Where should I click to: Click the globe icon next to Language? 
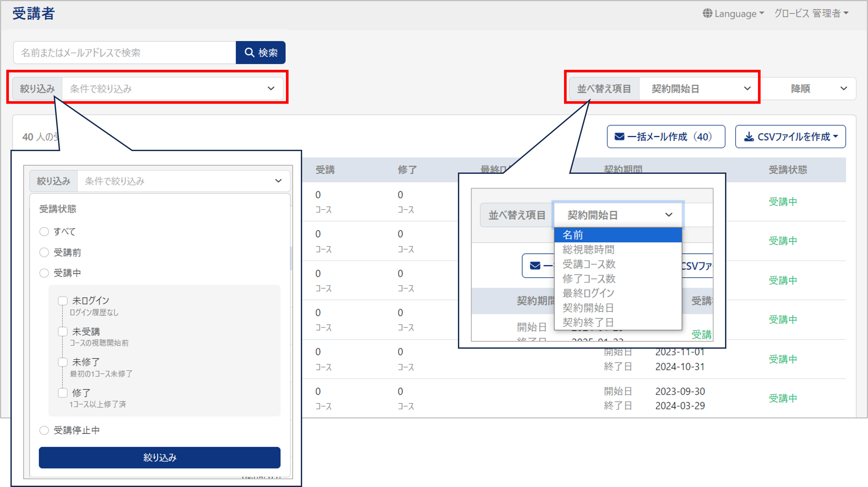click(707, 14)
